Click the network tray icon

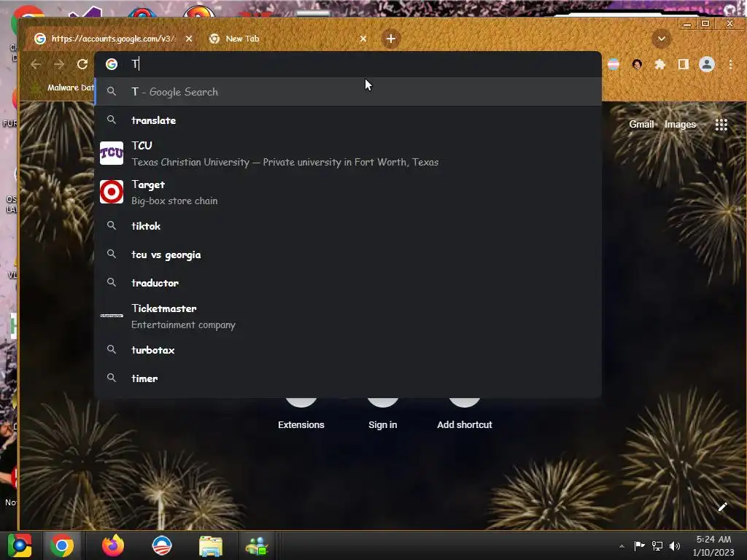coord(657,545)
